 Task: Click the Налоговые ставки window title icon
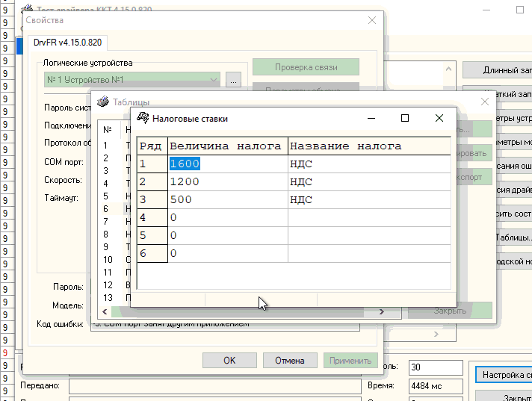pos(143,118)
